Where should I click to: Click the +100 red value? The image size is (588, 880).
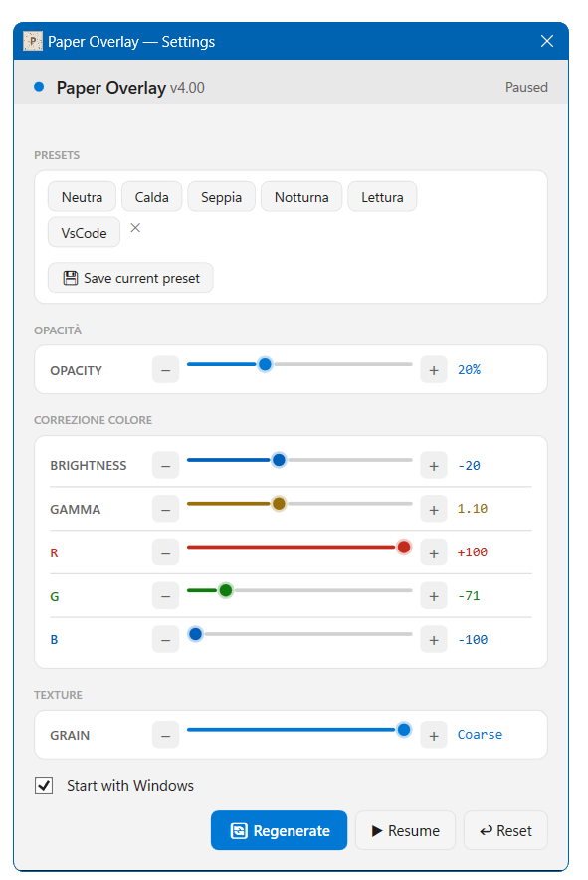[x=473, y=552]
